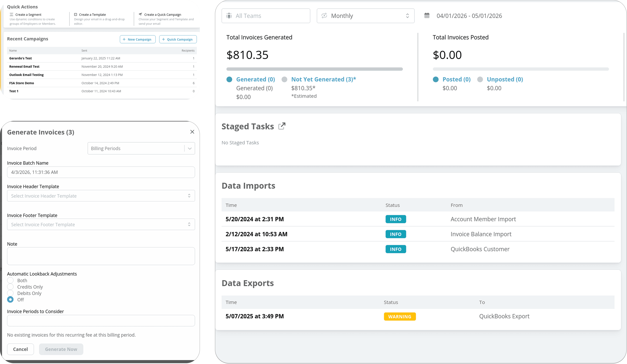The width and height of the screenshot is (627, 364).
Task: Click the calendar icon beside the date range
Action: (x=427, y=15)
